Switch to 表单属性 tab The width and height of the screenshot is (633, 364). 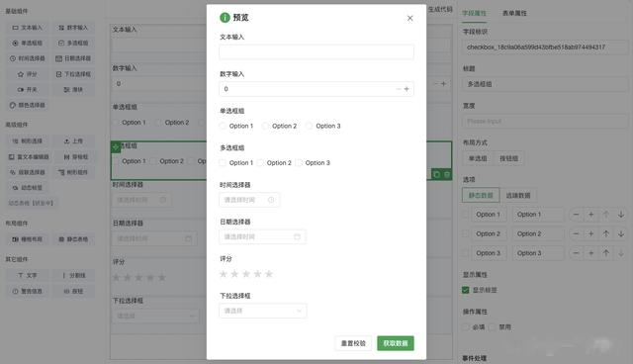pos(514,13)
